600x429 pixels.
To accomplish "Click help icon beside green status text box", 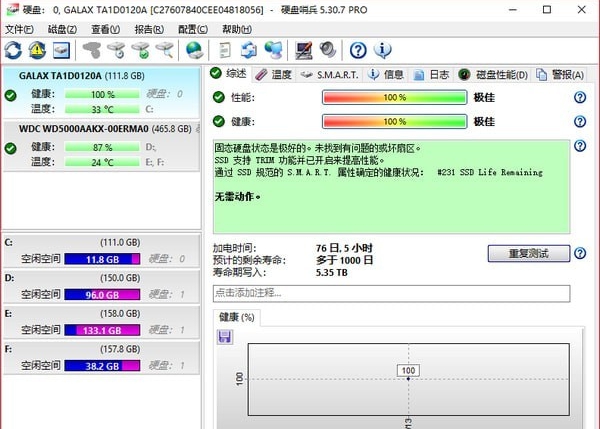I will pos(580,145).
